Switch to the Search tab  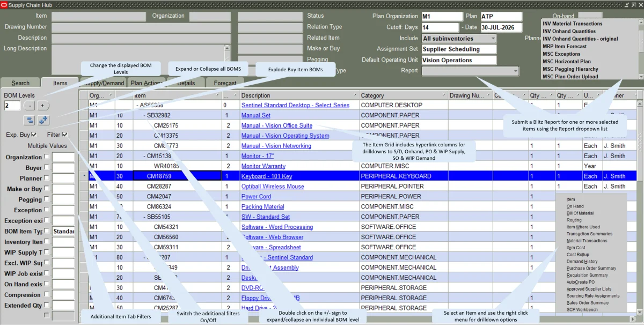20,83
